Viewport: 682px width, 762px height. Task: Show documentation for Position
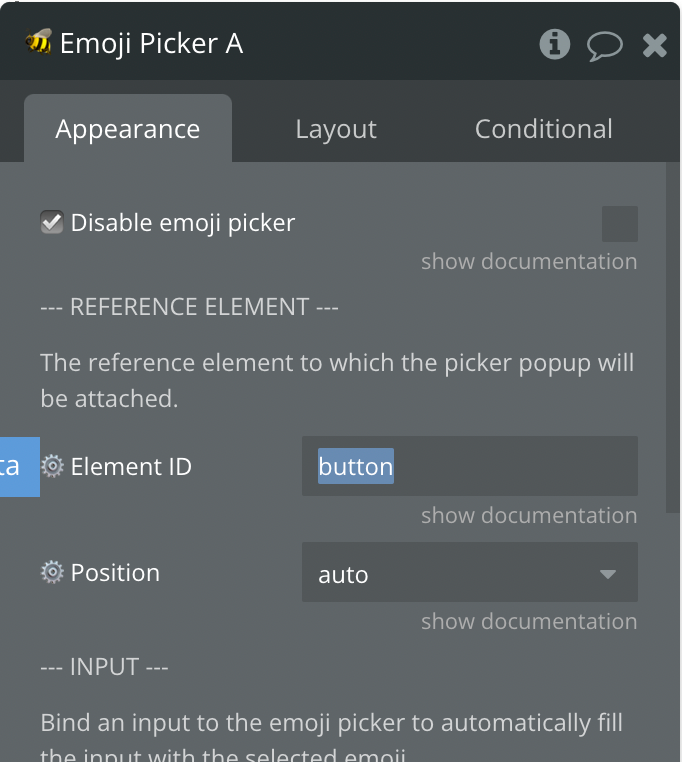[x=528, y=622]
